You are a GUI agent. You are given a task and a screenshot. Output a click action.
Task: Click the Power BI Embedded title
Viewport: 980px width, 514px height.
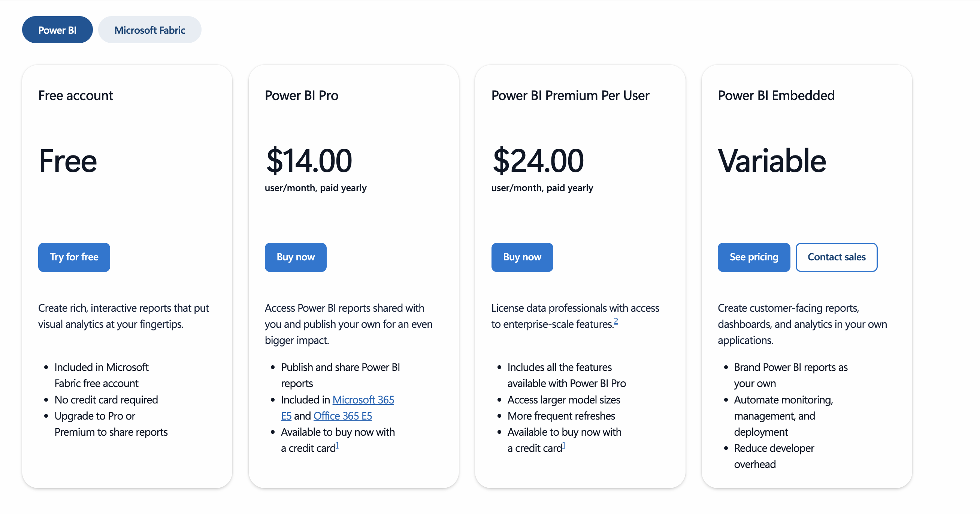(x=776, y=96)
